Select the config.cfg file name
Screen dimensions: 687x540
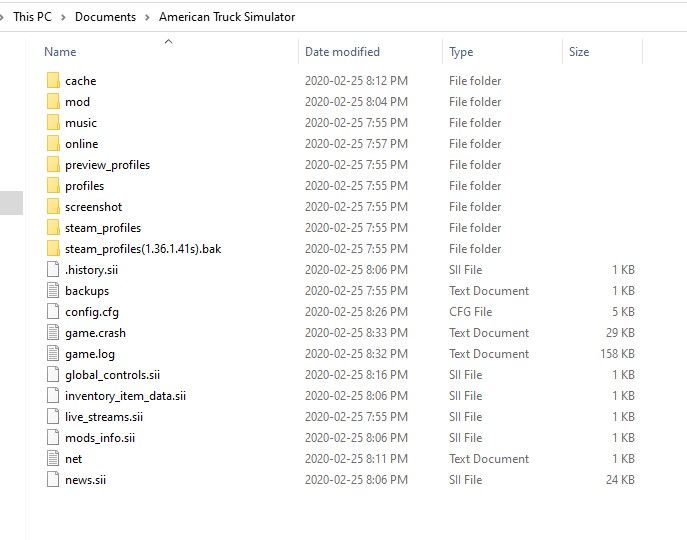click(92, 312)
